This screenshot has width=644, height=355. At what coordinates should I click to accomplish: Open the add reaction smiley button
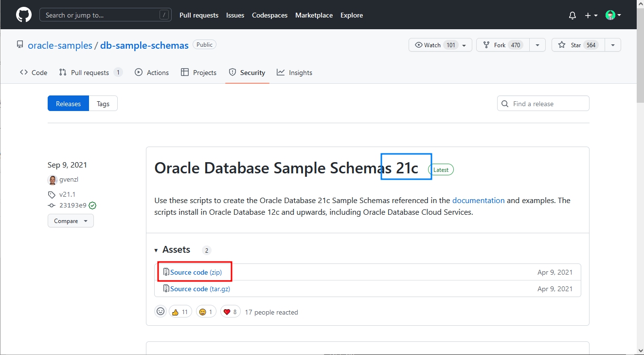(161, 312)
